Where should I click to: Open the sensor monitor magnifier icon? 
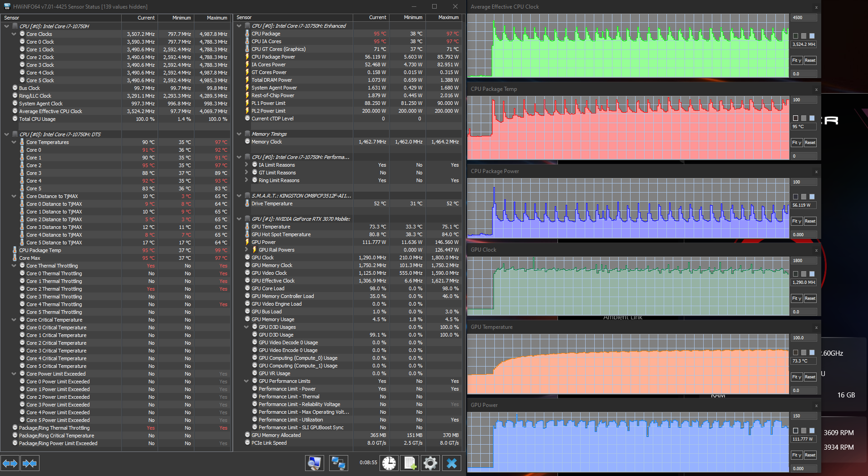click(314, 463)
